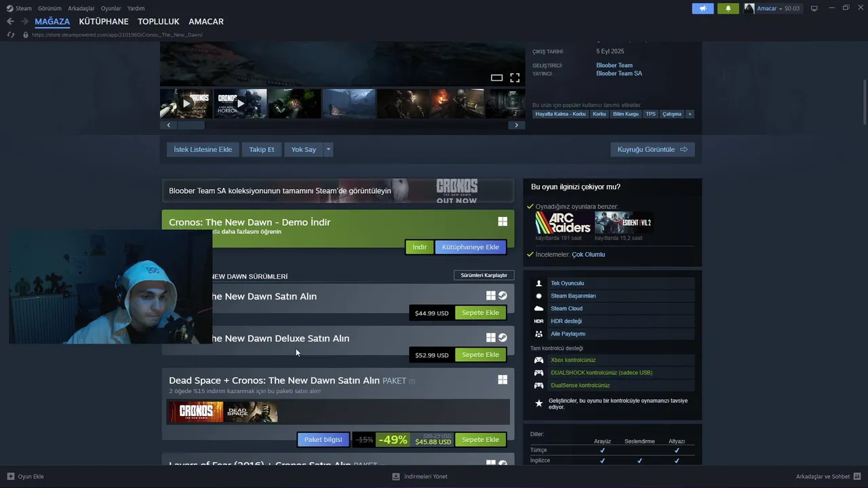This screenshot has height=488, width=868.
Task: Switch to the KÜTÜPHANE tab
Action: point(104,22)
